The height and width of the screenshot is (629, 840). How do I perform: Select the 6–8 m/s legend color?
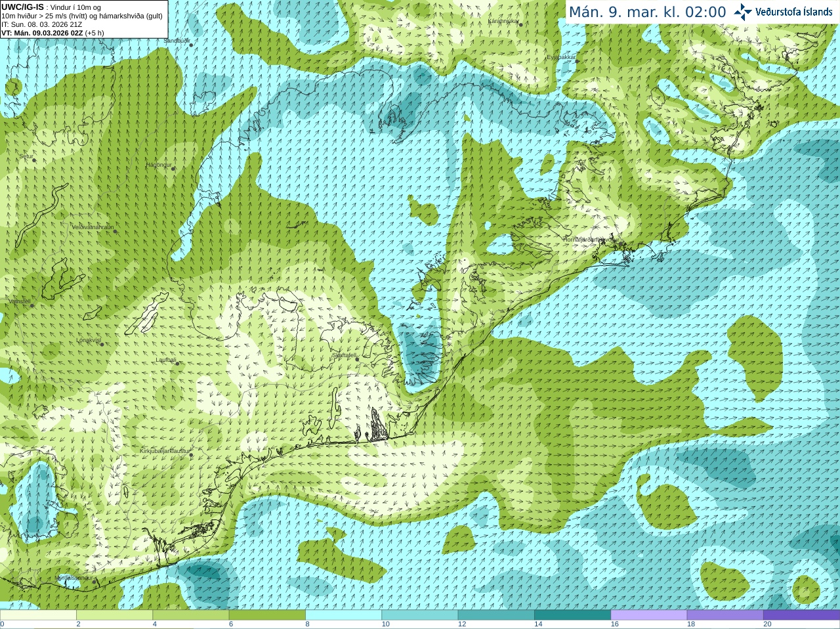[x=267, y=615]
